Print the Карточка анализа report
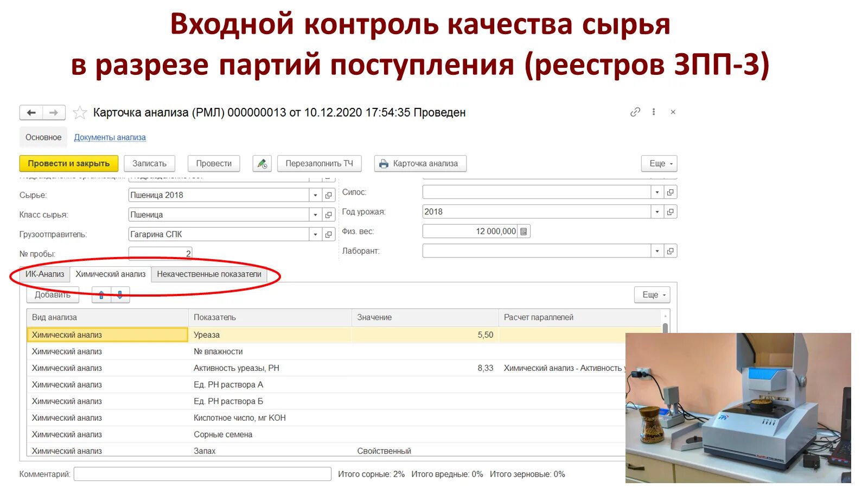Image resolution: width=868 pixels, height=488 pixels. coord(420,163)
